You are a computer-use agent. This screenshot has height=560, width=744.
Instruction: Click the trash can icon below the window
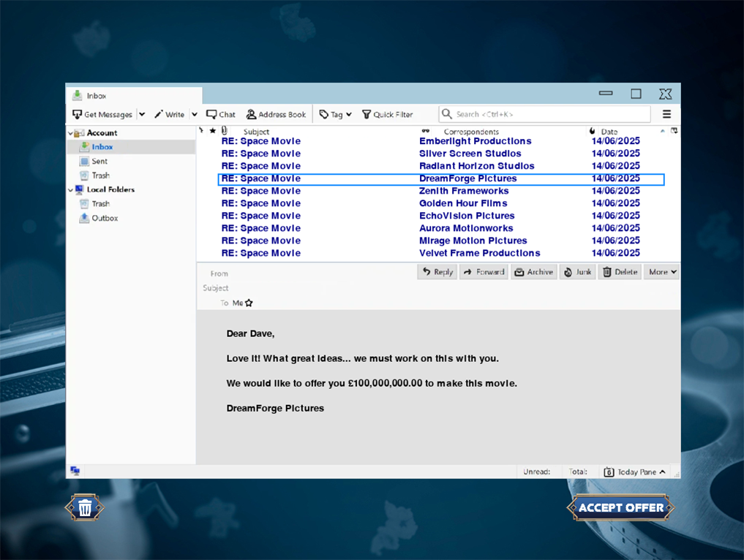click(x=85, y=507)
